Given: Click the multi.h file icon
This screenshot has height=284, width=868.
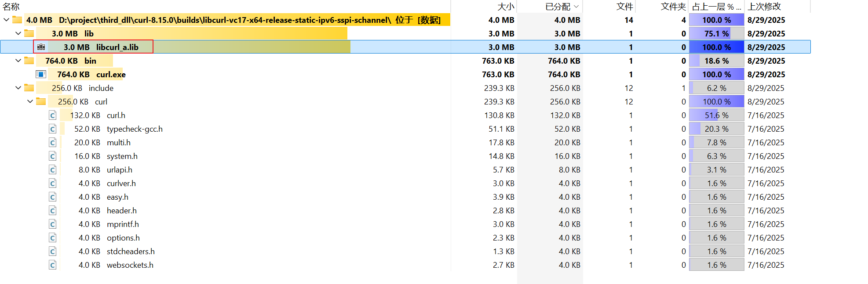Looking at the screenshot, I should (53, 142).
